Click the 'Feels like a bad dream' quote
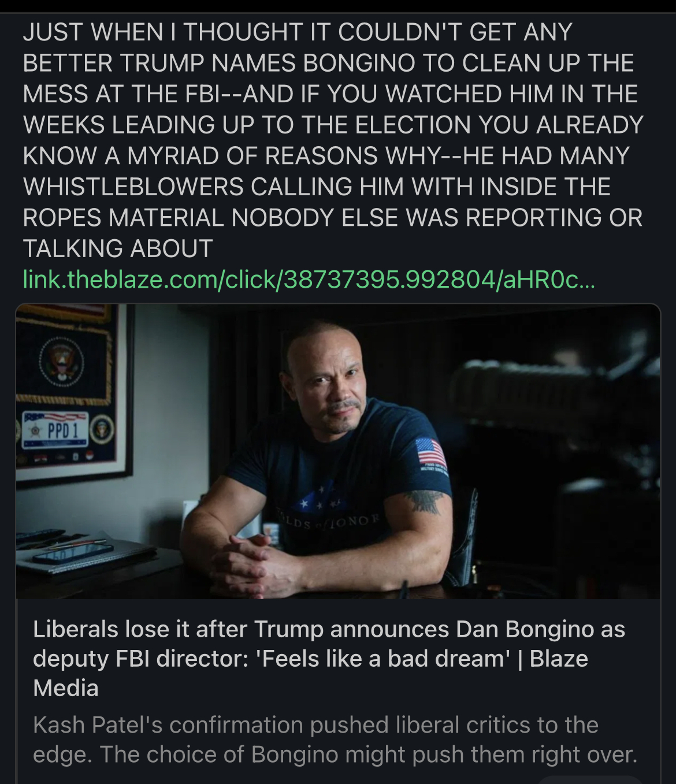This screenshot has height=784, width=676. tap(388, 659)
